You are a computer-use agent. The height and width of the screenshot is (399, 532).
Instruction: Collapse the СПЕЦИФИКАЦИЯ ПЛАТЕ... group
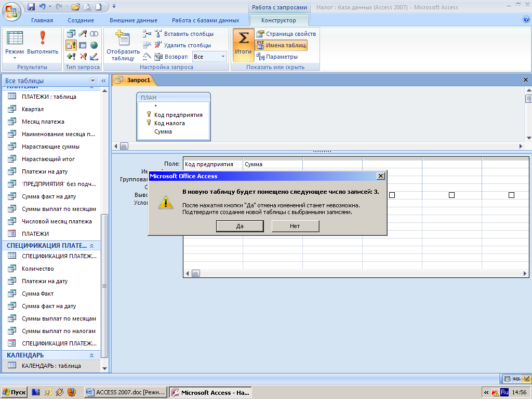point(91,246)
